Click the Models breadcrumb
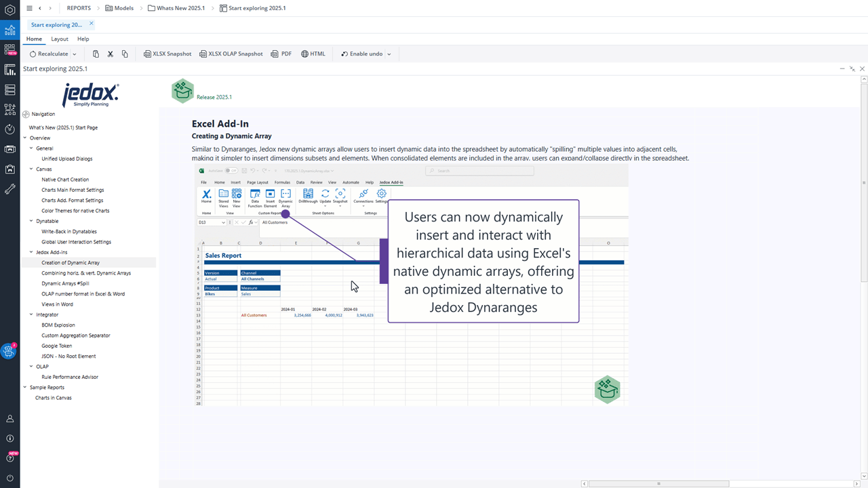868x488 pixels. pyautogui.click(x=119, y=8)
